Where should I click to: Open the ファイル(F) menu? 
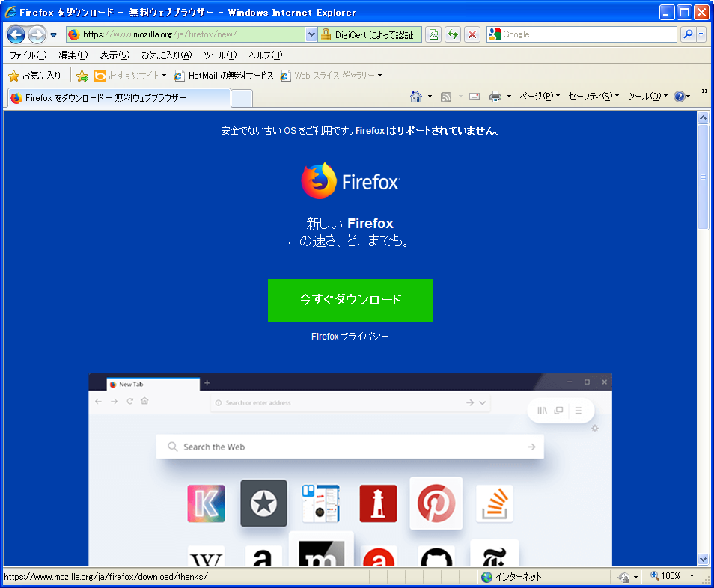[28, 55]
